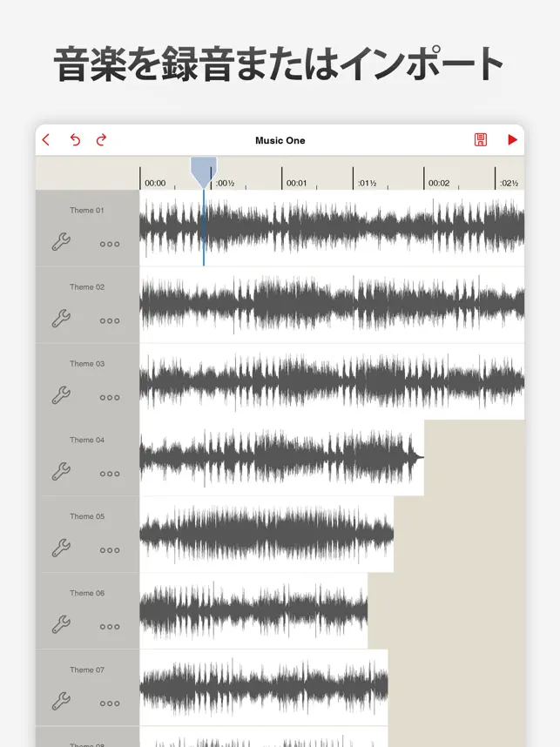Select the Theme 01 waveform
The width and height of the screenshot is (560, 747).
[332, 228]
